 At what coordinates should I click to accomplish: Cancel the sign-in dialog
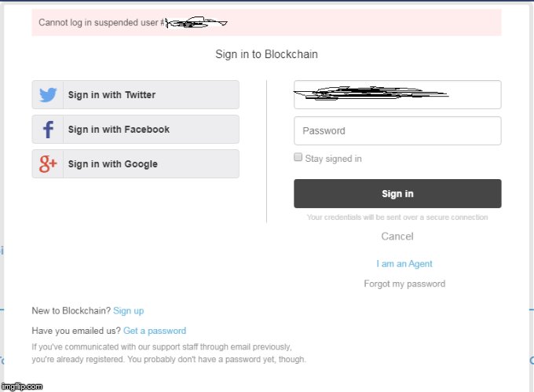coord(397,236)
